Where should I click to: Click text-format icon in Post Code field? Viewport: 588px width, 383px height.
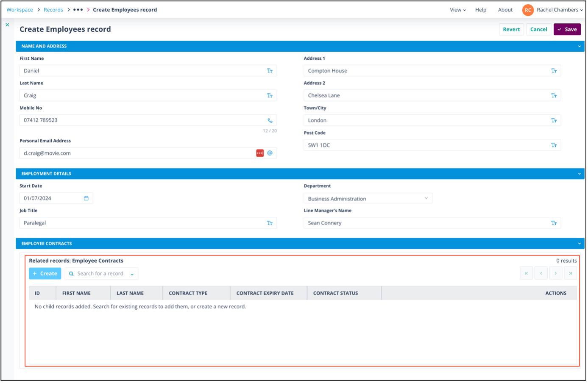pyautogui.click(x=554, y=145)
